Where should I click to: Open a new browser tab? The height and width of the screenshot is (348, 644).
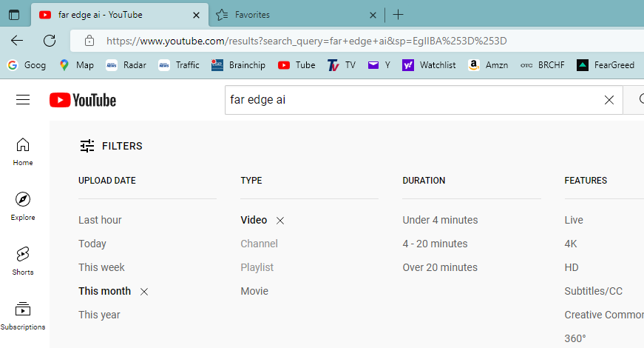[398, 15]
